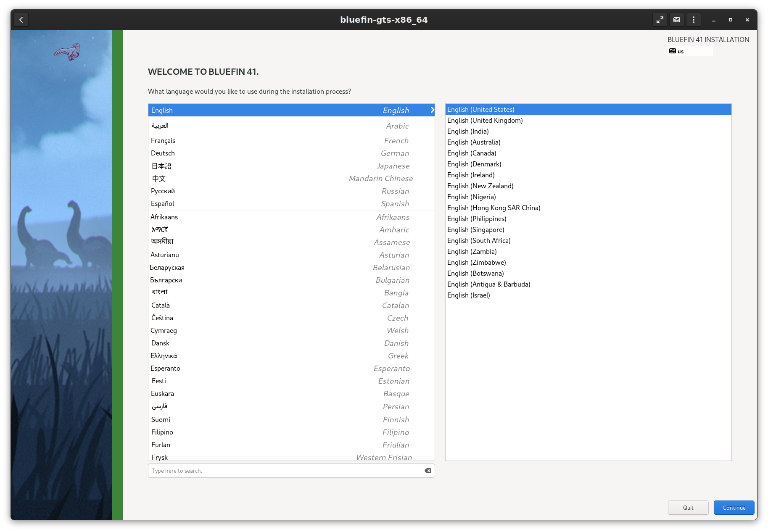Choose English (Singapore) locale
Screen dimensions: 768x532
[588, 229]
